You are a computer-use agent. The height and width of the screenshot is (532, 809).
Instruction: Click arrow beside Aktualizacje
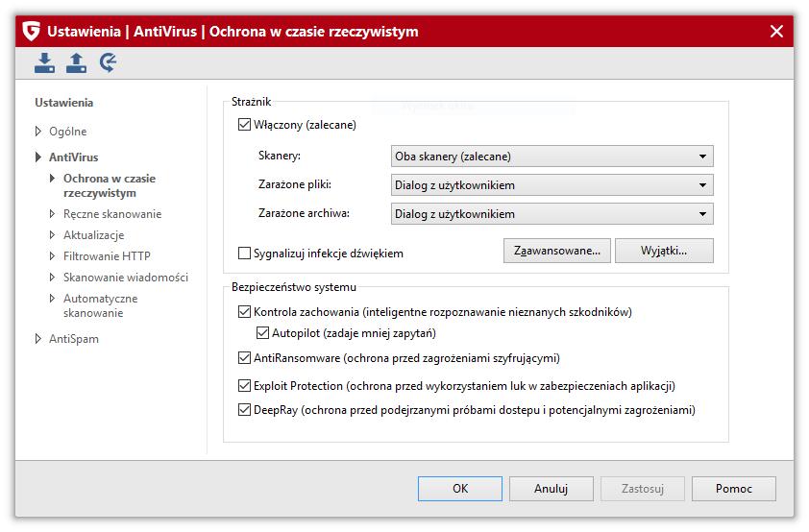52,235
